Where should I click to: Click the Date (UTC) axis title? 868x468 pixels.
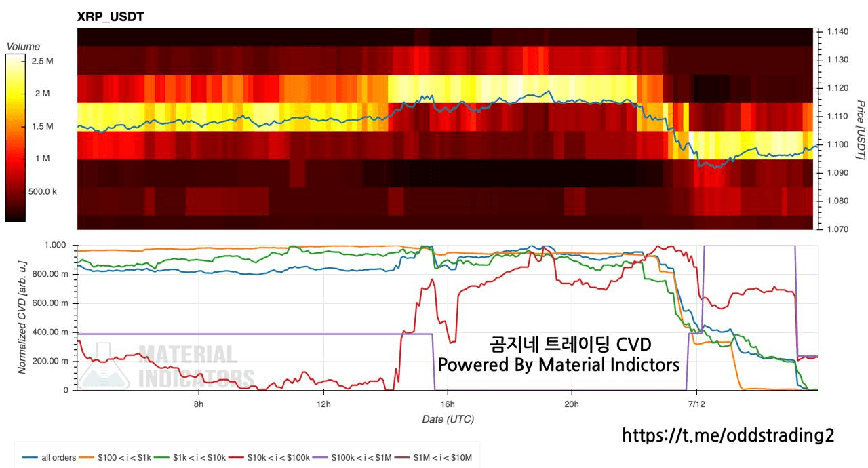coord(448,419)
